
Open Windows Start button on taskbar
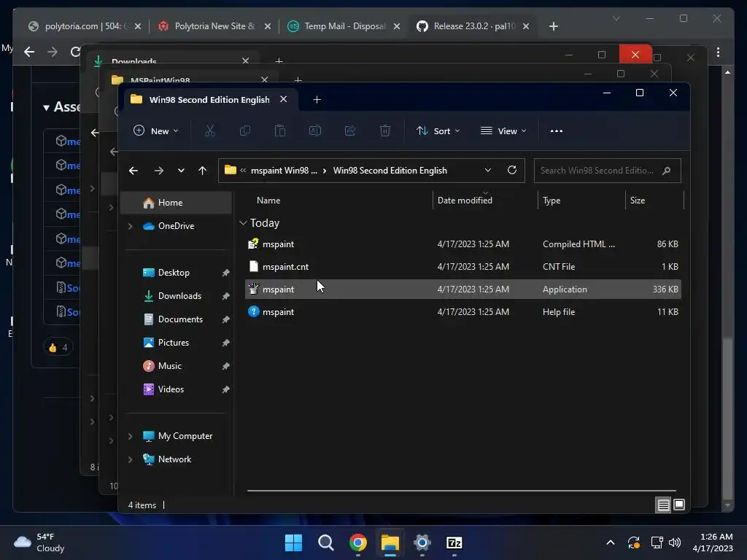pyautogui.click(x=293, y=542)
